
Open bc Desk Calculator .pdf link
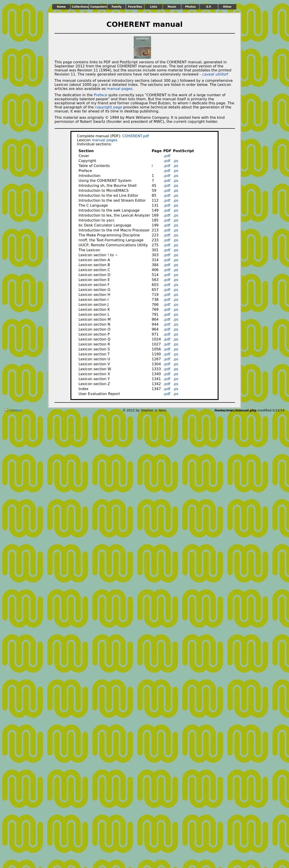(167, 225)
